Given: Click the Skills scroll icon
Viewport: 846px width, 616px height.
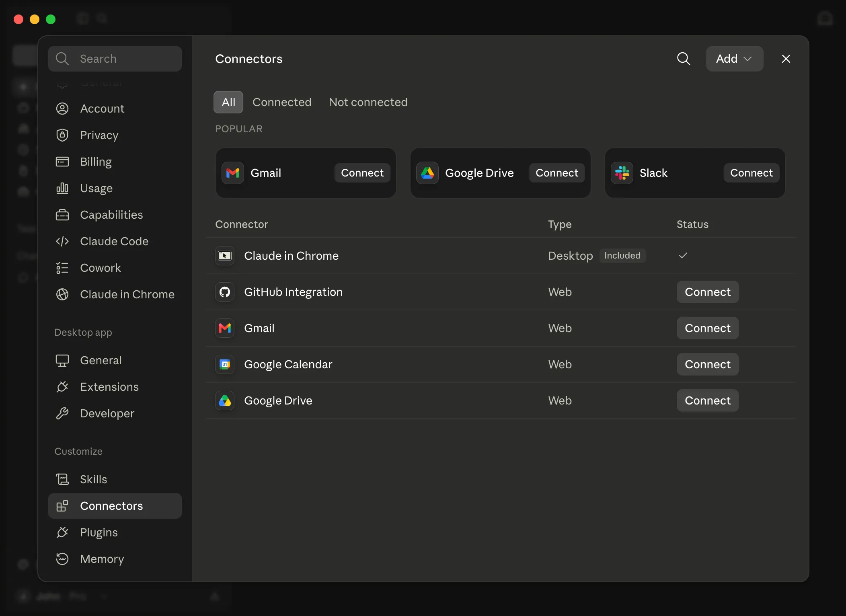Looking at the screenshot, I should point(62,479).
